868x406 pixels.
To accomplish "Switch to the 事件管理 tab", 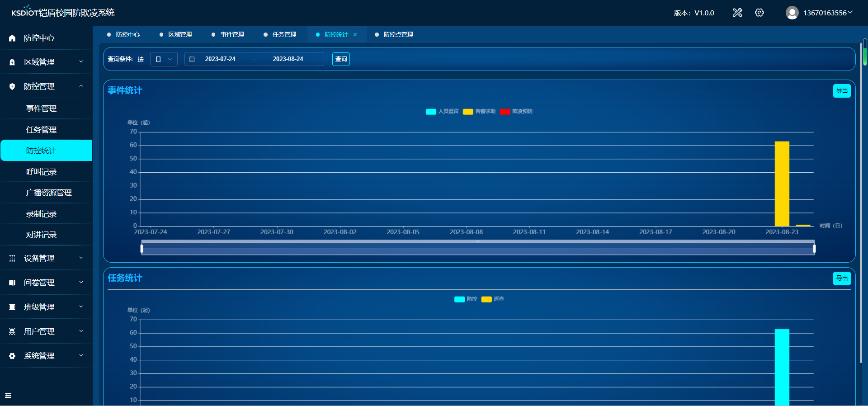I will pos(228,34).
